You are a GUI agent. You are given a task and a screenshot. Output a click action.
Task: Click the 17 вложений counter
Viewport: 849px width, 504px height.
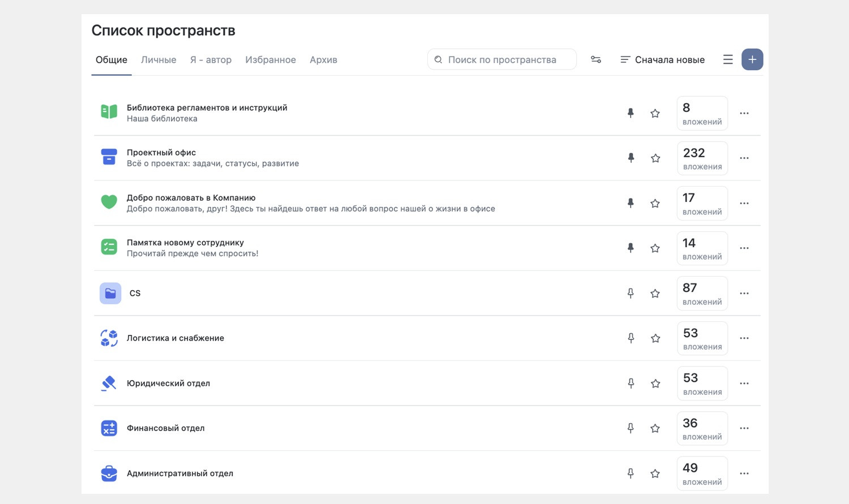click(702, 203)
